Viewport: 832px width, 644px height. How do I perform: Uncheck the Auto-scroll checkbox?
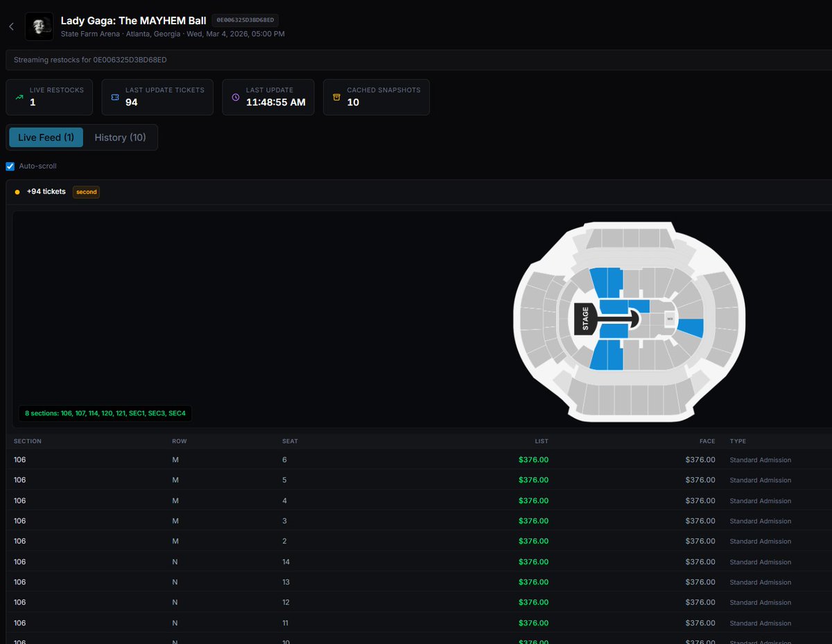10,166
